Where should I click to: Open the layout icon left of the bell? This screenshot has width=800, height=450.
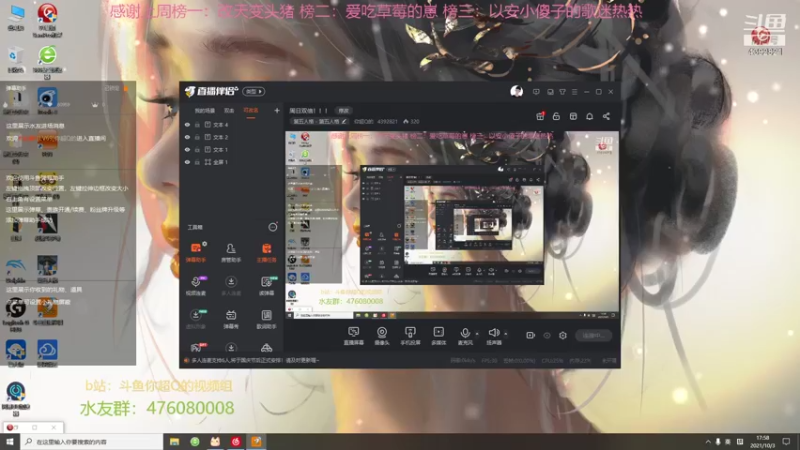[573, 116]
